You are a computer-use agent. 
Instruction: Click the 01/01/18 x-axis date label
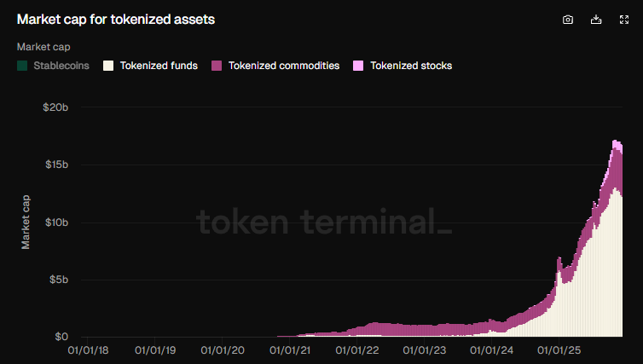pos(87,349)
